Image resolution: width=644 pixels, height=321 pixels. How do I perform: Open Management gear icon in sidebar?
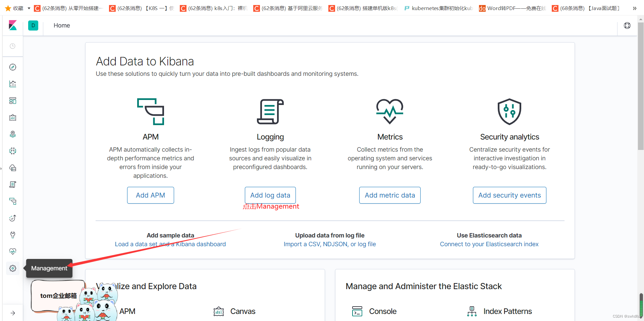tap(13, 268)
